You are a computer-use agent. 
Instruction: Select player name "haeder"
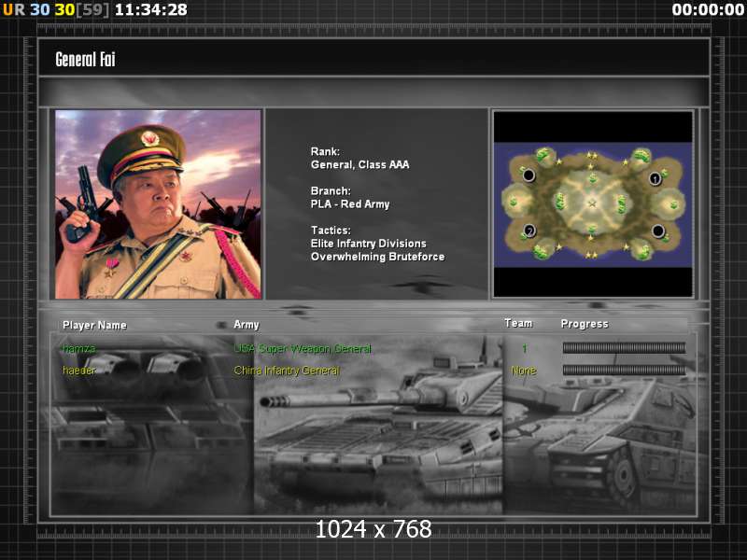click(79, 371)
